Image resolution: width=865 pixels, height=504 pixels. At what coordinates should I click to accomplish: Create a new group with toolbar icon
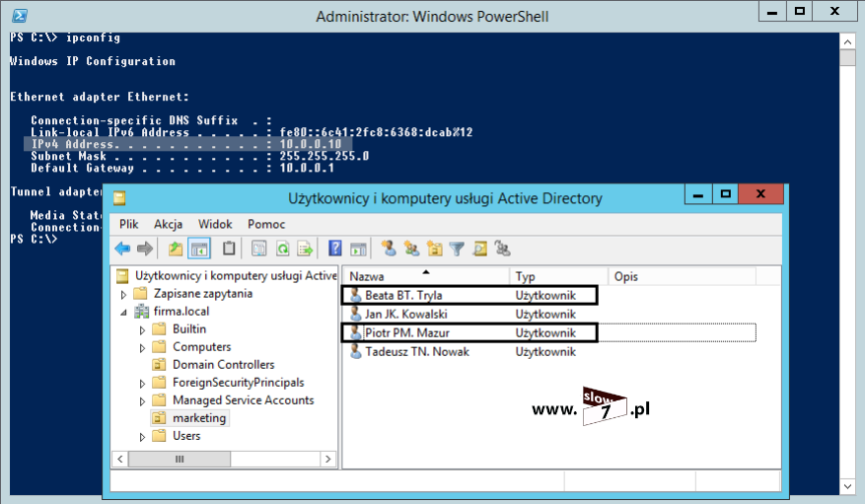pyautogui.click(x=411, y=249)
